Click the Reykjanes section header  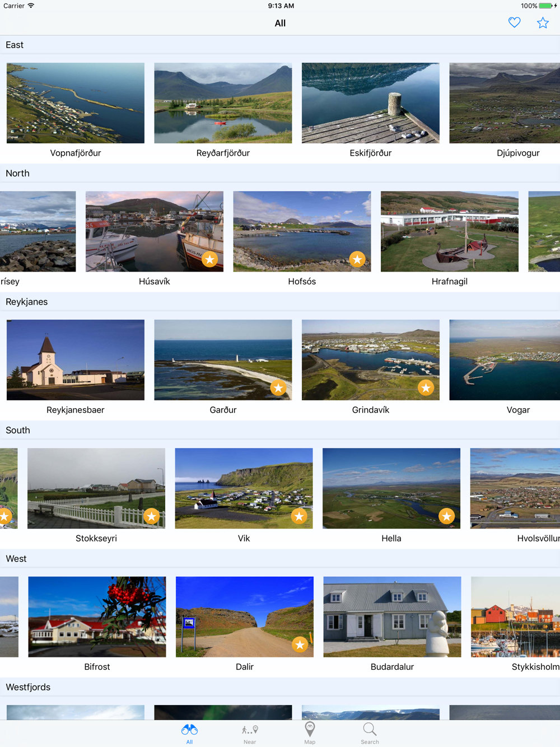(280, 302)
